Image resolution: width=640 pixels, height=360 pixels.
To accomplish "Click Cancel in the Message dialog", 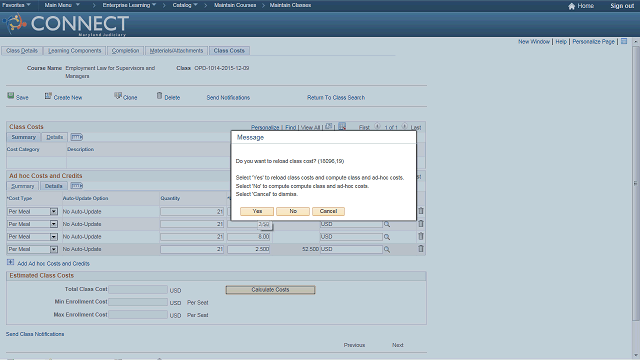I will [x=329, y=211].
